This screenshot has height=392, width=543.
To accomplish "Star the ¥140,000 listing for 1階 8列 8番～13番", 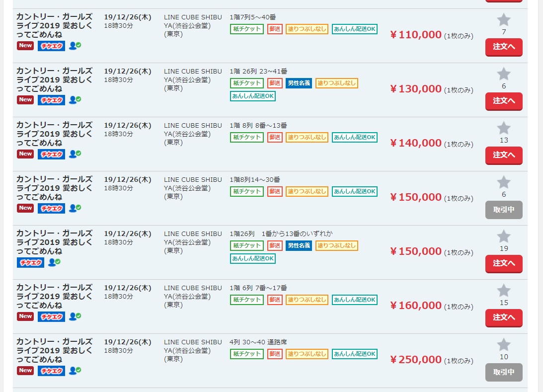I will (504, 128).
